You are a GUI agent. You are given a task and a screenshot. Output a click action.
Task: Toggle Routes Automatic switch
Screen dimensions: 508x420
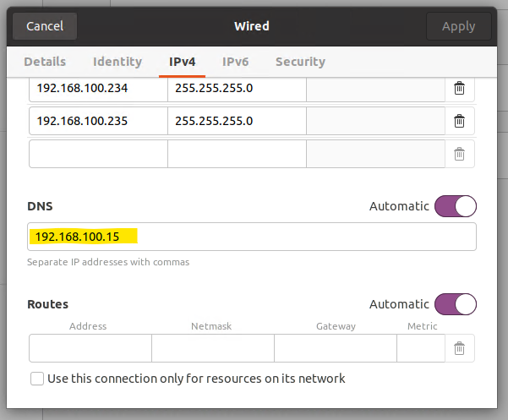tap(456, 304)
